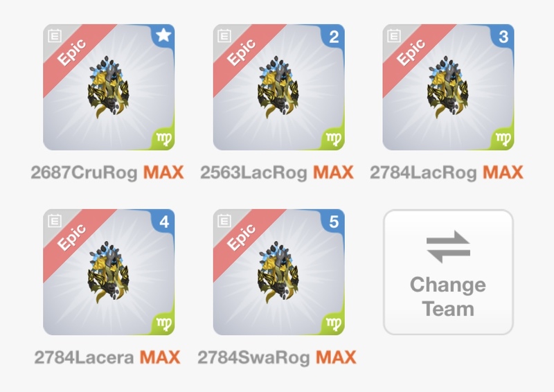Select slot number 4 badge

click(164, 222)
